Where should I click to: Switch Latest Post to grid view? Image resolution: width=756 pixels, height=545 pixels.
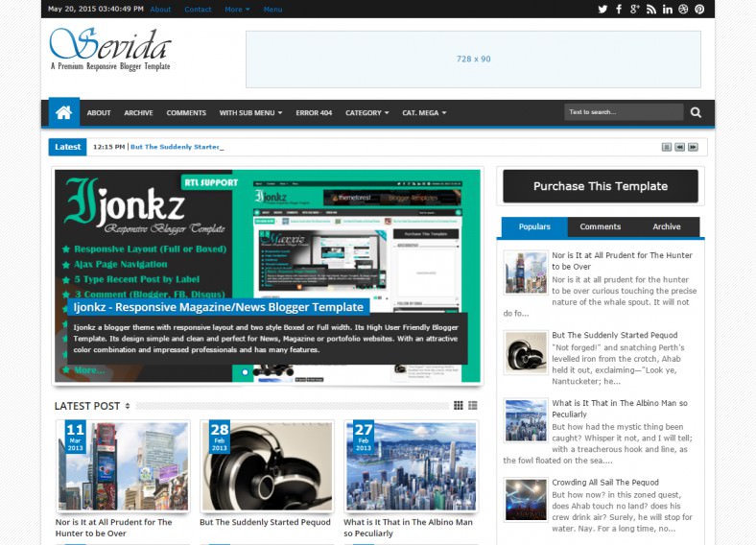[459, 406]
